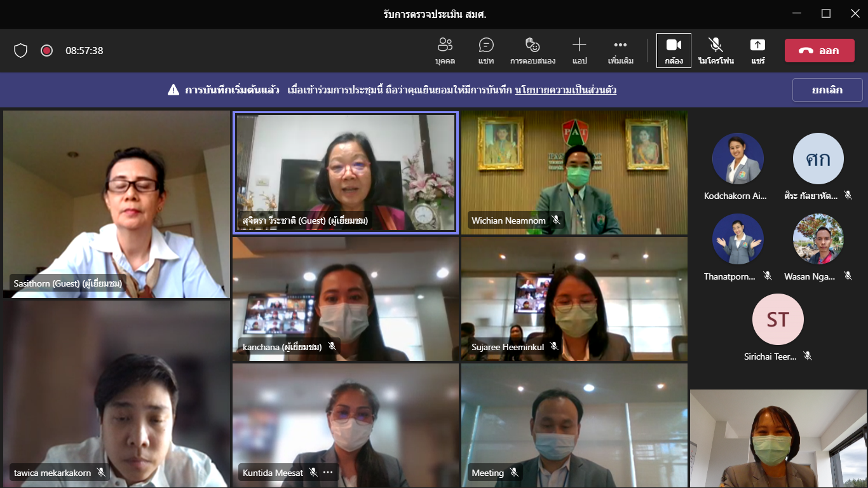Open the Chat (แชท) panel
This screenshot has width=868, height=488.
(x=486, y=50)
